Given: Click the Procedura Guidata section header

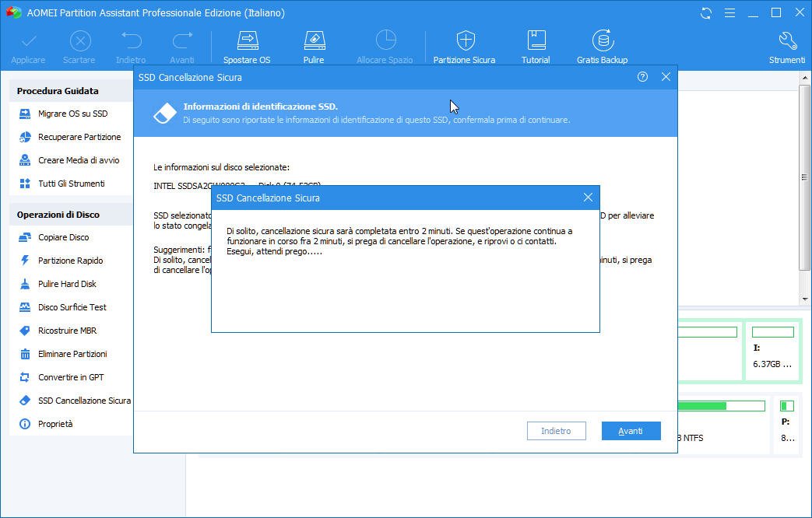Looking at the screenshot, I should (x=71, y=91).
